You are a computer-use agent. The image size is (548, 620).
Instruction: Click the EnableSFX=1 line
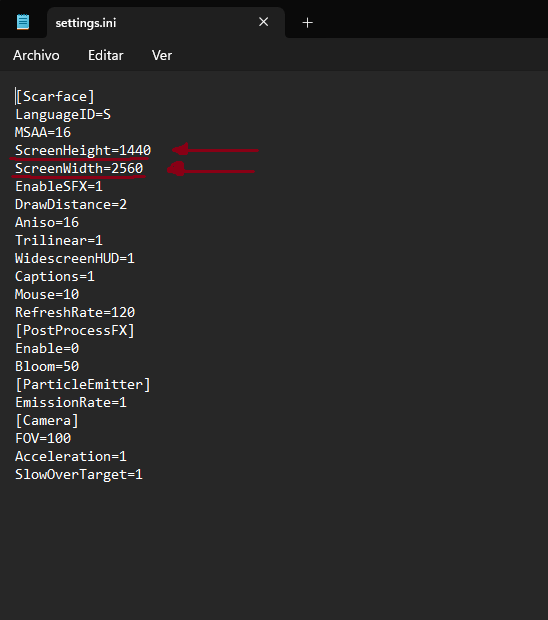point(59,186)
